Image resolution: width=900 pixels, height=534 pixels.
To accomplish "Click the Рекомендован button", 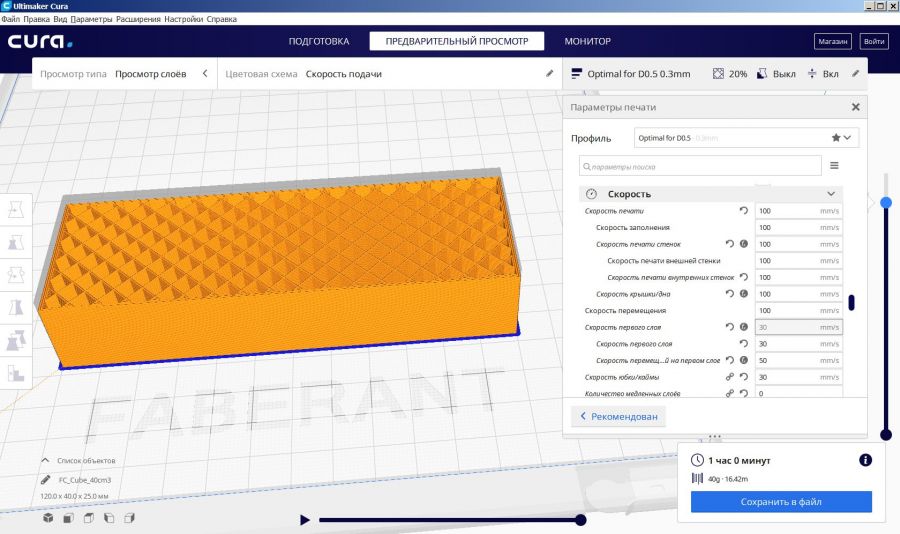I will (618, 417).
